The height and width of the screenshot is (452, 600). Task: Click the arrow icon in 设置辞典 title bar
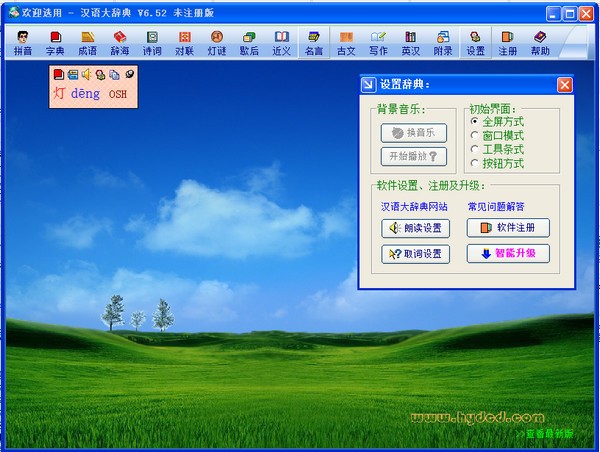click(368, 85)
